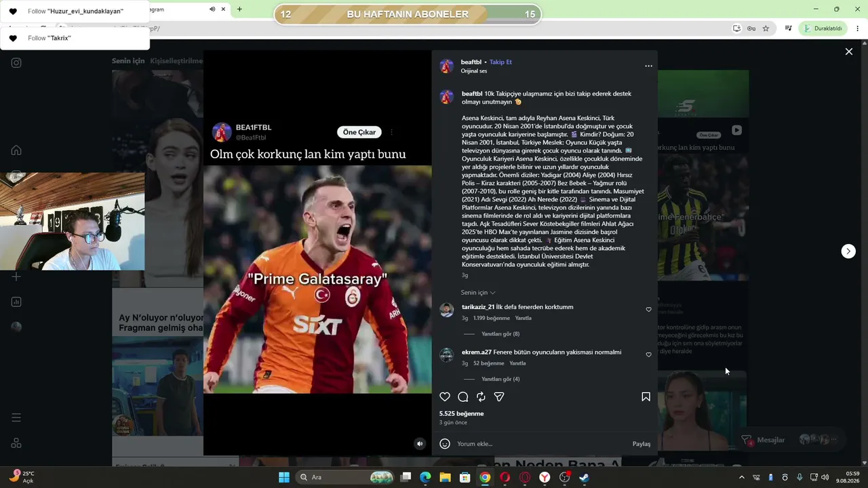The width and height of the screenshot is (868, 488).
Task: Focus the Yorum ekle comment field
Action: [541, 444]
